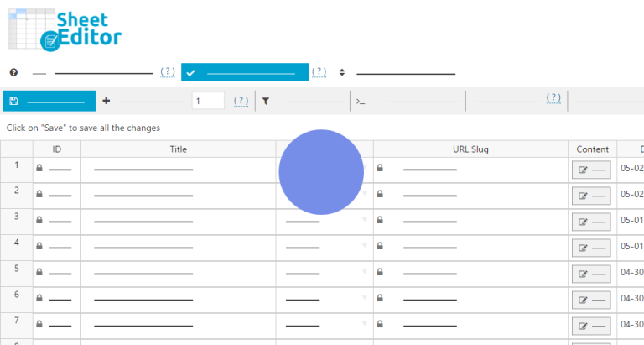Open the Content edit button in row 3
Viewport: 644px width, 345px height.
(x=591, y=222)
